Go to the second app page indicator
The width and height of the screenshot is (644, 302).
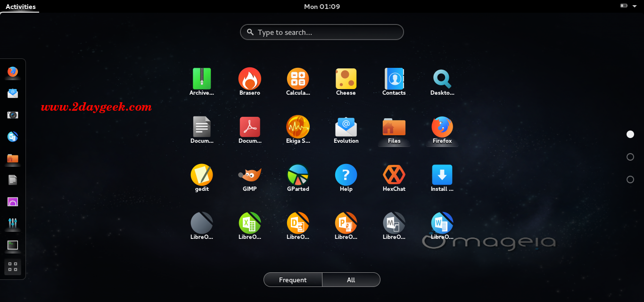[630, 157]
